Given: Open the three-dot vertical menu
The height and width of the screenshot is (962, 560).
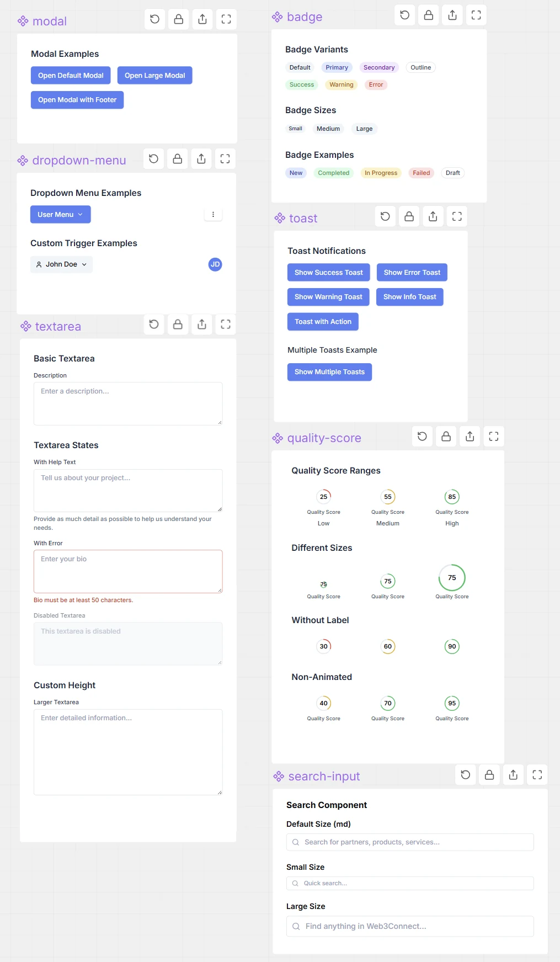Looking at the screenshot, I should 213,215.
